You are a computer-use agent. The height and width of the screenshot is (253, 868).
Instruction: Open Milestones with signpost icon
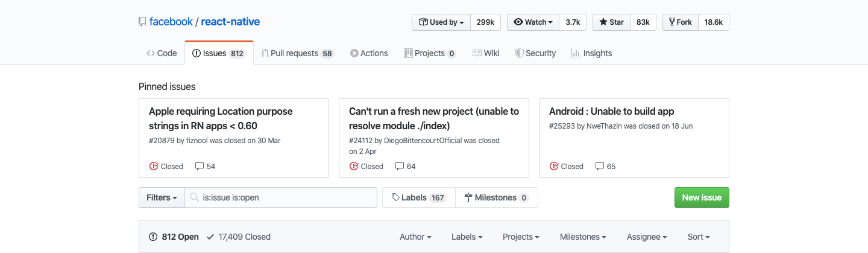496,197
